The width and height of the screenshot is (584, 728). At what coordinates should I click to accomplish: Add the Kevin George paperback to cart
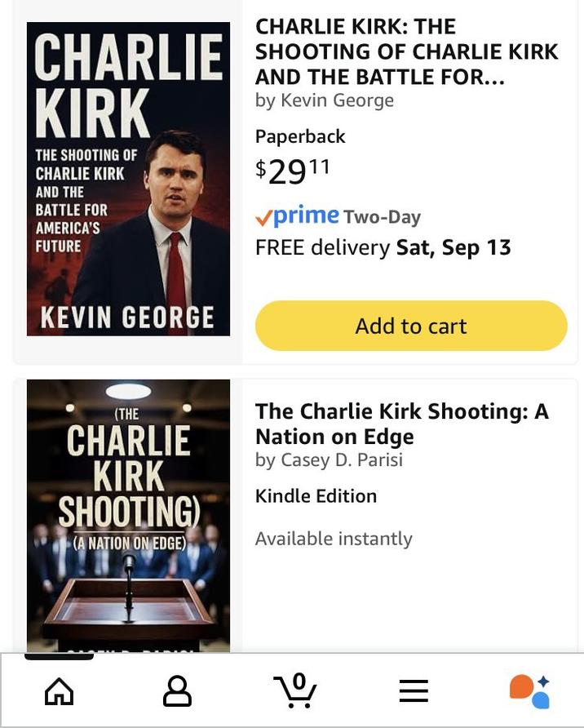pyautogui.click(x=410, y=325)
